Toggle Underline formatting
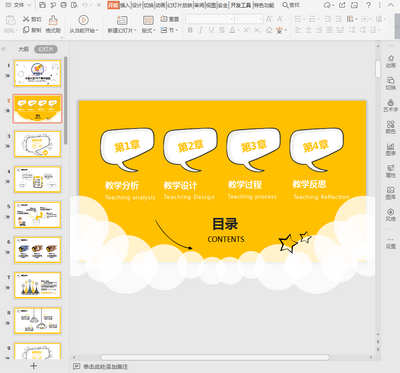This screenshot has width=400, height=373. (x=211, y=30)
